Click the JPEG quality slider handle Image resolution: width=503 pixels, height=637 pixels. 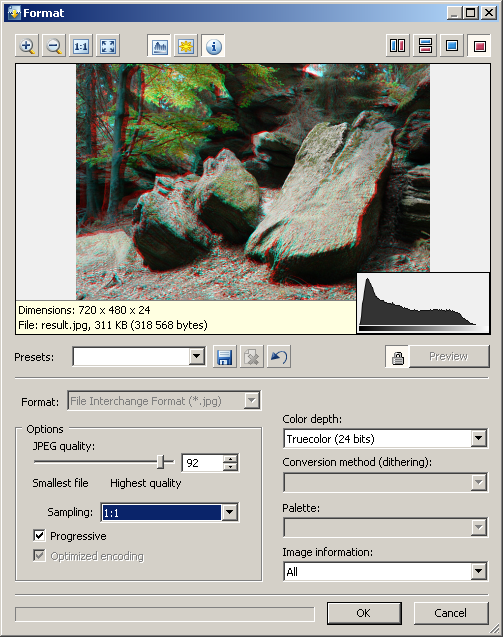(x=161, y=462)
